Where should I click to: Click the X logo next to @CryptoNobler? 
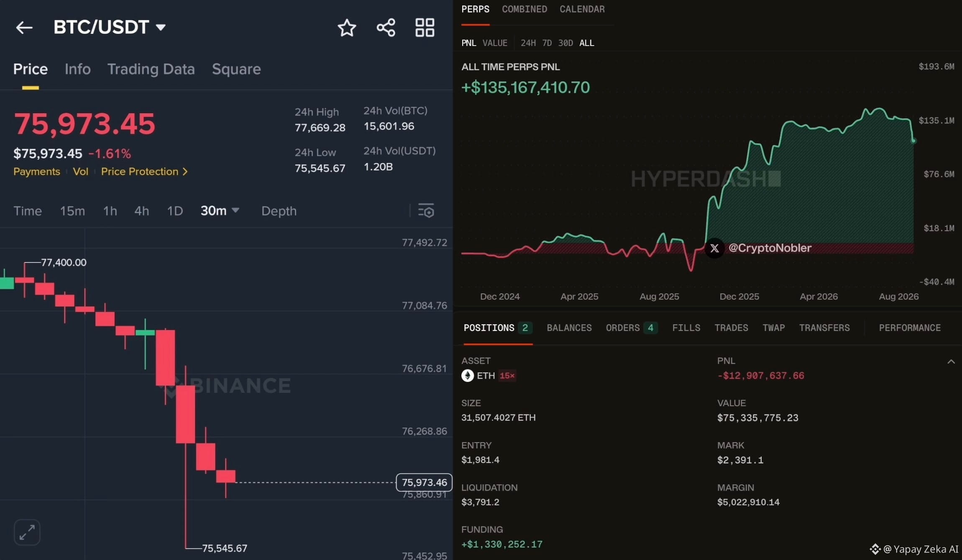(714, 248)
